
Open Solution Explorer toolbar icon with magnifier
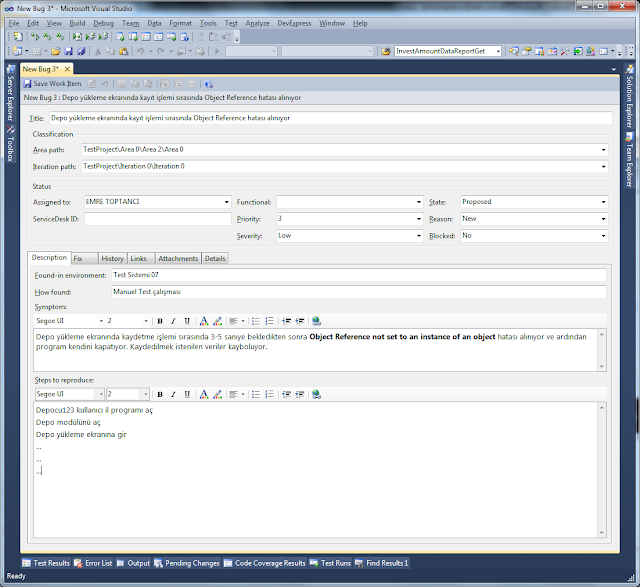click(x=514, y=51)
